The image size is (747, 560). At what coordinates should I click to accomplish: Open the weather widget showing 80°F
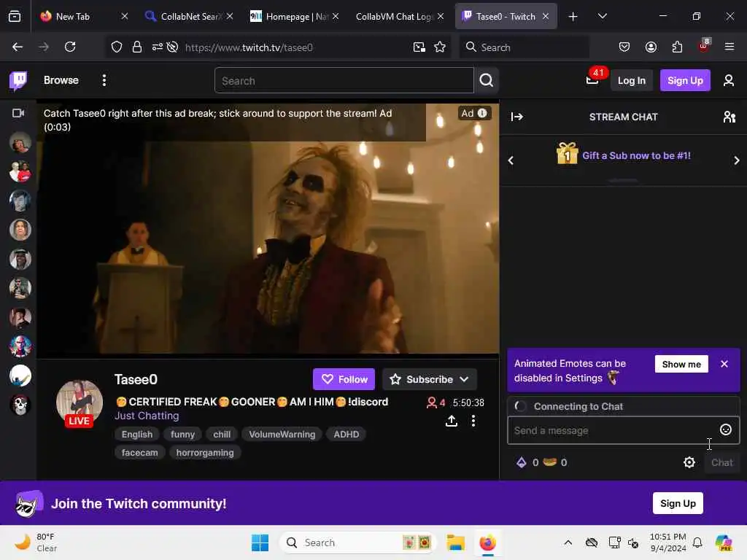(x=36, y=542)
